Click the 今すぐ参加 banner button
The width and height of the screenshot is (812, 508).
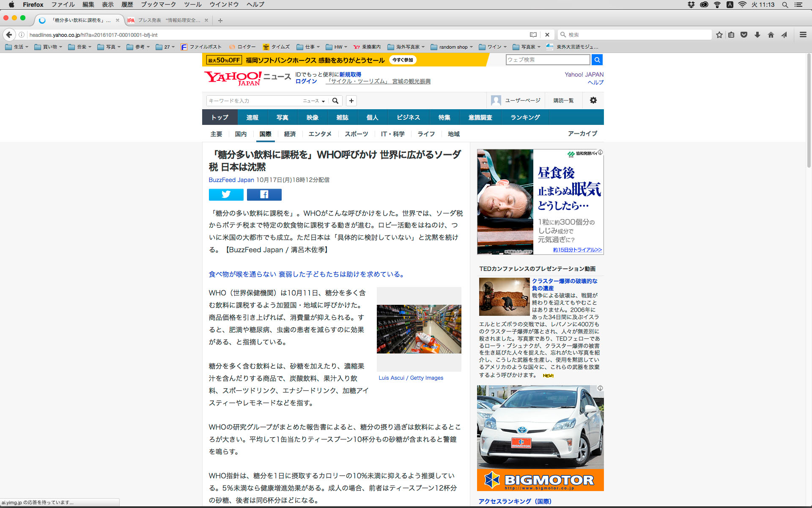click(402, 60)
